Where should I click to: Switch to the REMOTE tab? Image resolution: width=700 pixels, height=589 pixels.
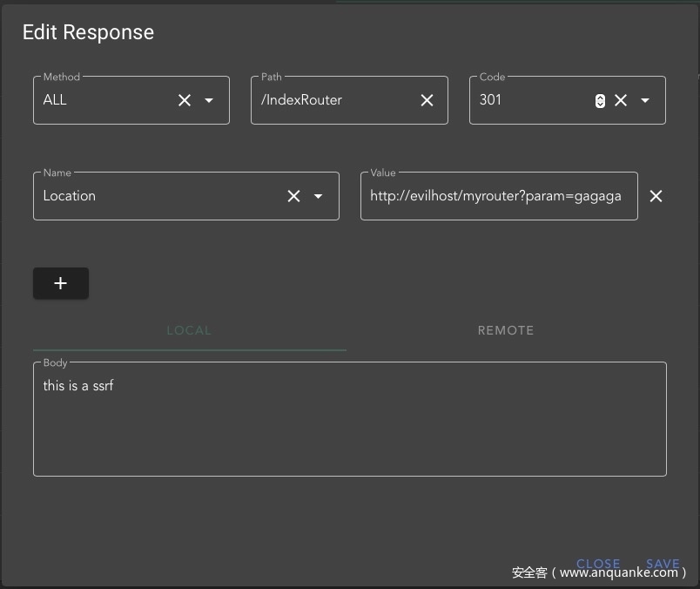click(x=506, y=330)
